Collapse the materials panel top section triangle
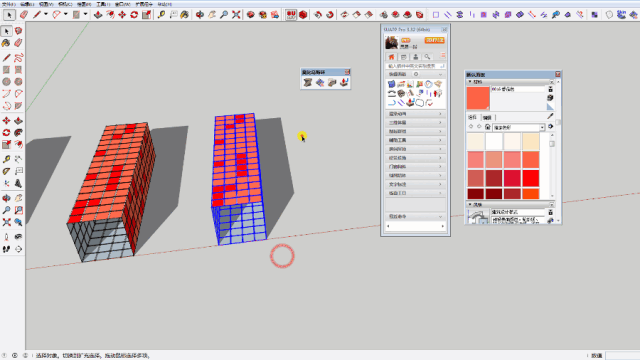The image size is (640, 360). [470, 82]
